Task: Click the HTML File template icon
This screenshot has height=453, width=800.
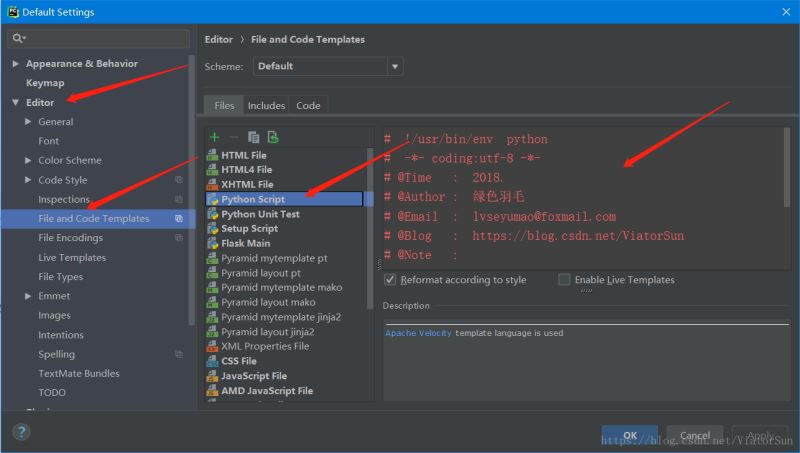Action: click(x=212, y=155)
